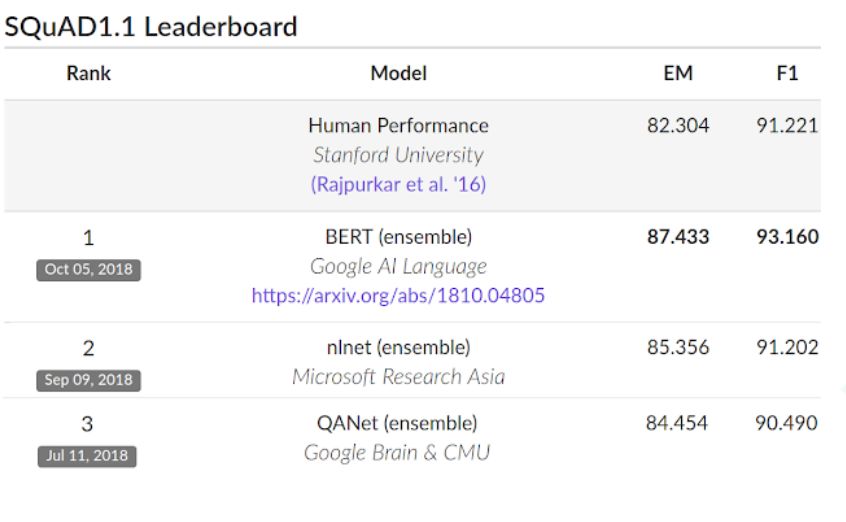Click the Google Brain & CMU affiliation

coord(398,452)
